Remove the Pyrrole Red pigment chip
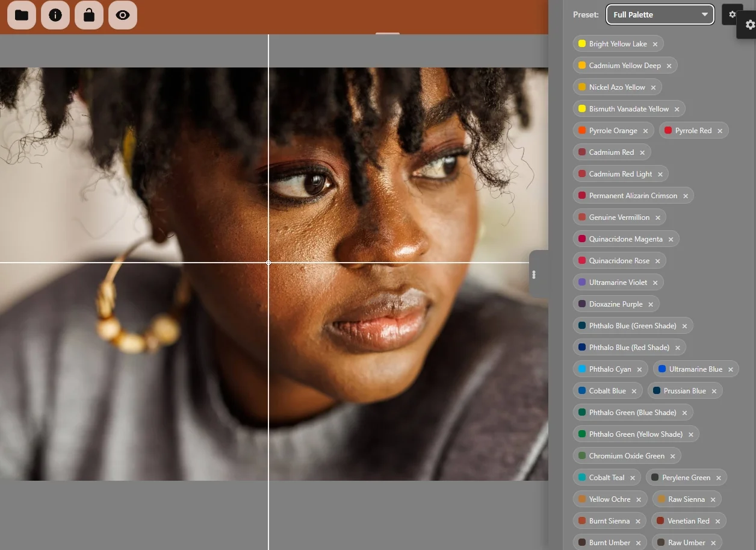 pos(719,131)
